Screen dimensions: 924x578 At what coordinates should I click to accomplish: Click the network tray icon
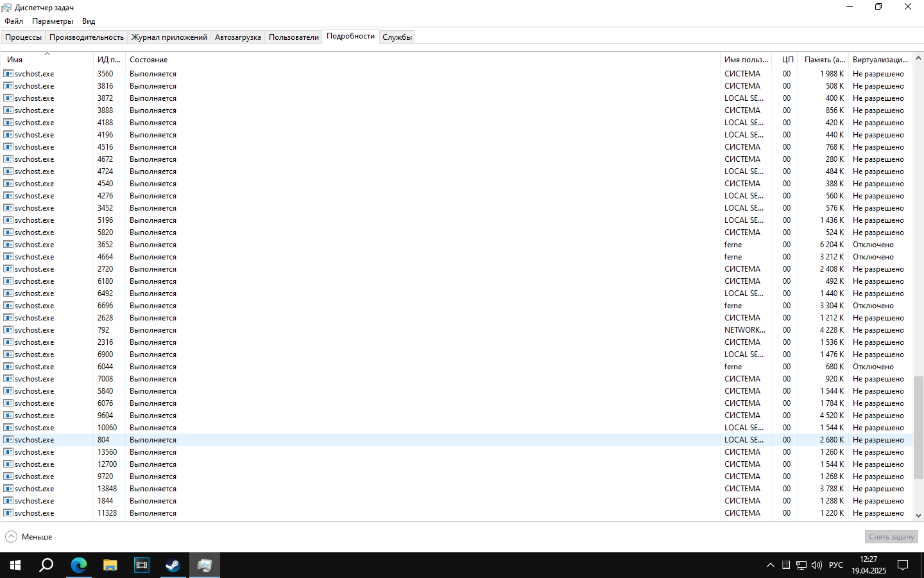(801, 565)
